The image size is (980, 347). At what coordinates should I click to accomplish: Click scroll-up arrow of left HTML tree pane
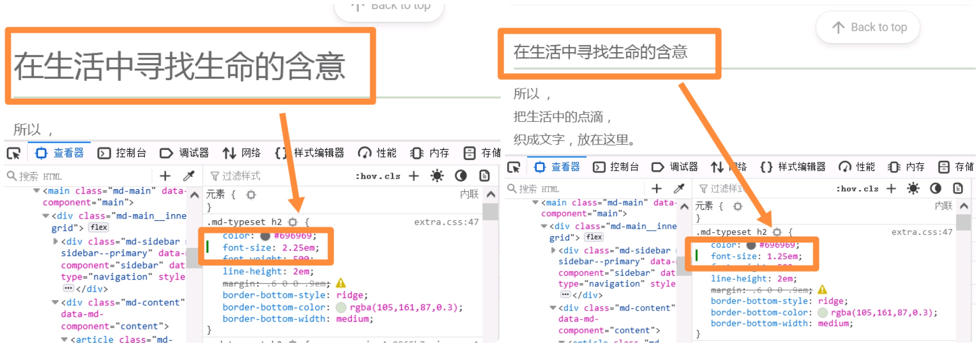(194, 196)
